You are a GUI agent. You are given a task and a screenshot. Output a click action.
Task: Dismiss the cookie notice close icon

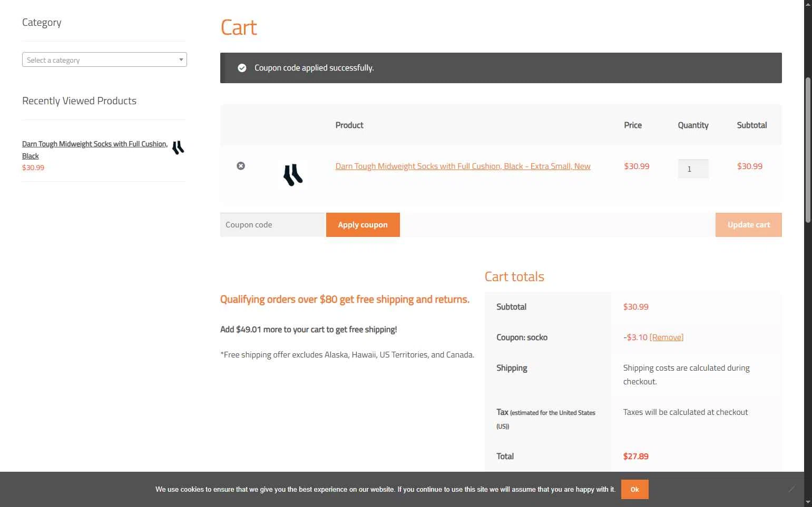(x=791, y=489)
